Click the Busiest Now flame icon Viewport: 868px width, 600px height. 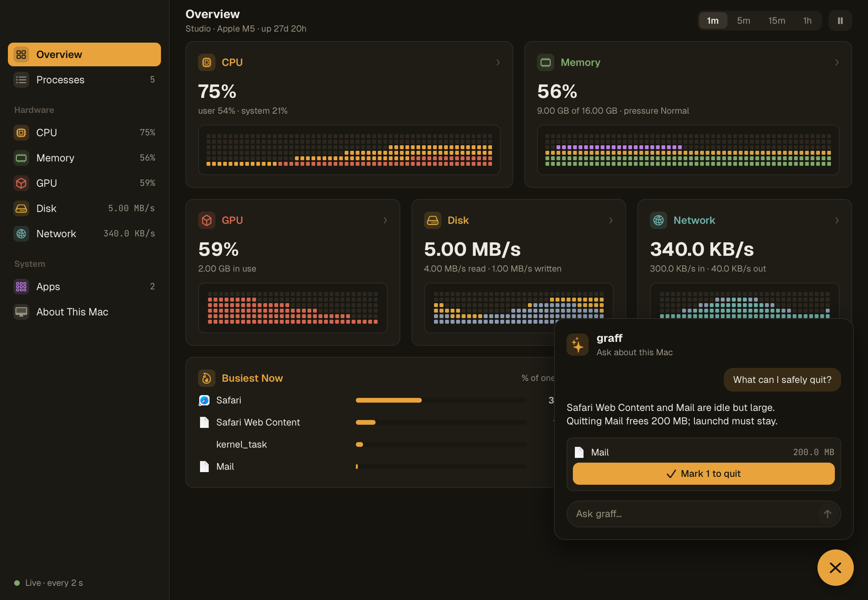[207, 378]
